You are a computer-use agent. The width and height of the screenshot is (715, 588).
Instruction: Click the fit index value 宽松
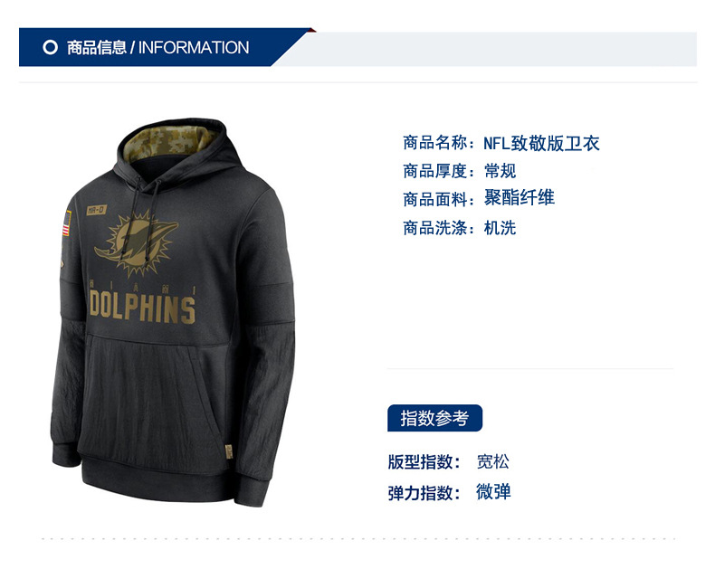tap(493, 461)
